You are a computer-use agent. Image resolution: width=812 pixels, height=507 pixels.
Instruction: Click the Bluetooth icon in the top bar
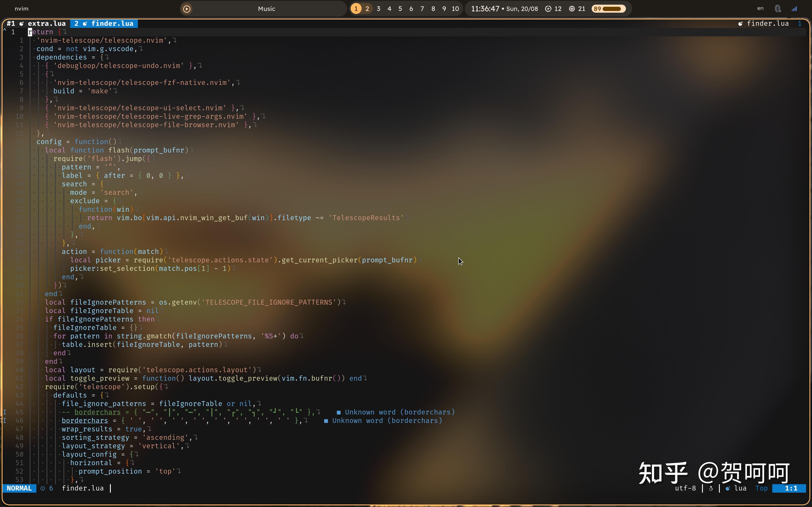pyautogui.click(x=778, y=8)
